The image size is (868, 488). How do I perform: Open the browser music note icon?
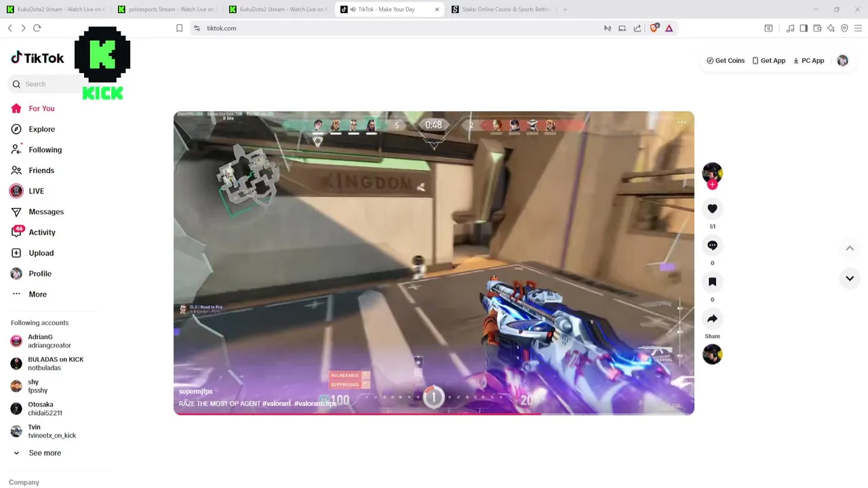click(790, 28)
